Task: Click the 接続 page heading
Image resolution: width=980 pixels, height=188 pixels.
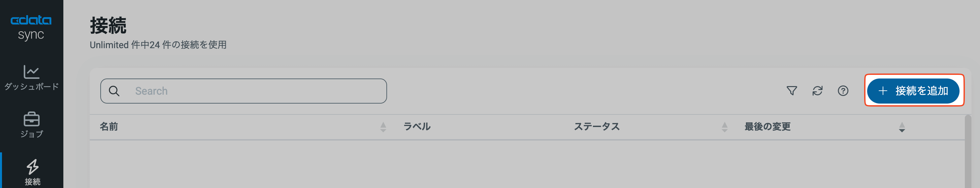Action: click(108, 26)
